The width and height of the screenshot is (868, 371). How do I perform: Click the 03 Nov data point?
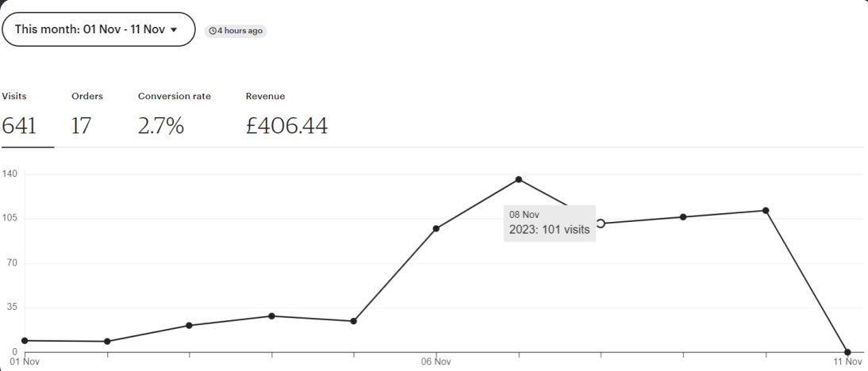[189, 325]
